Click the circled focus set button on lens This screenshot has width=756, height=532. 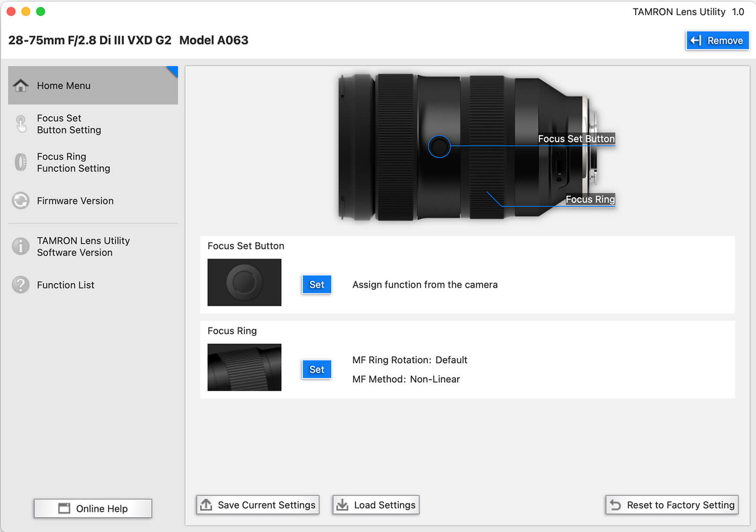tap(439, 146)
